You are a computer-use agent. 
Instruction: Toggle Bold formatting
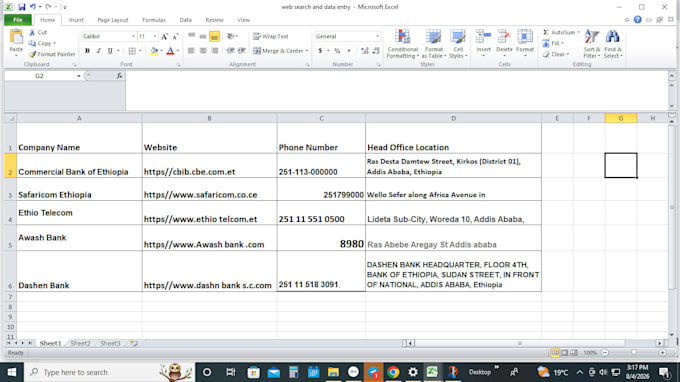87,51
